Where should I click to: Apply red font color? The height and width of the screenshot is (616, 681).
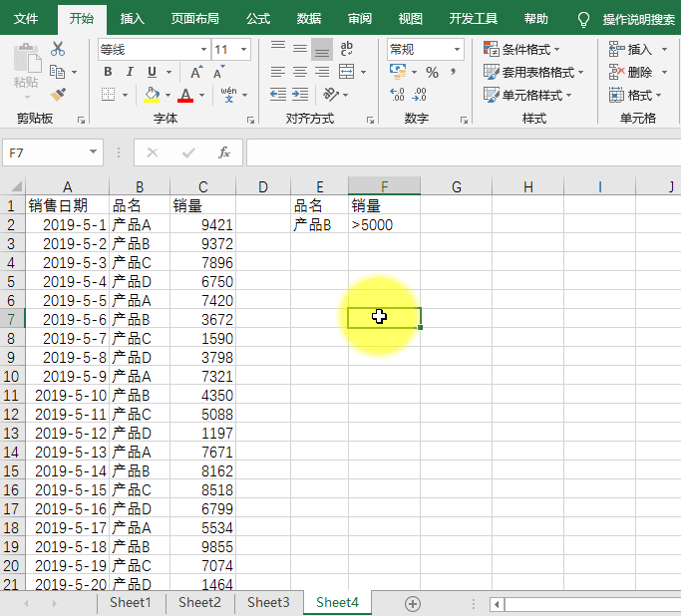(185, 95)
